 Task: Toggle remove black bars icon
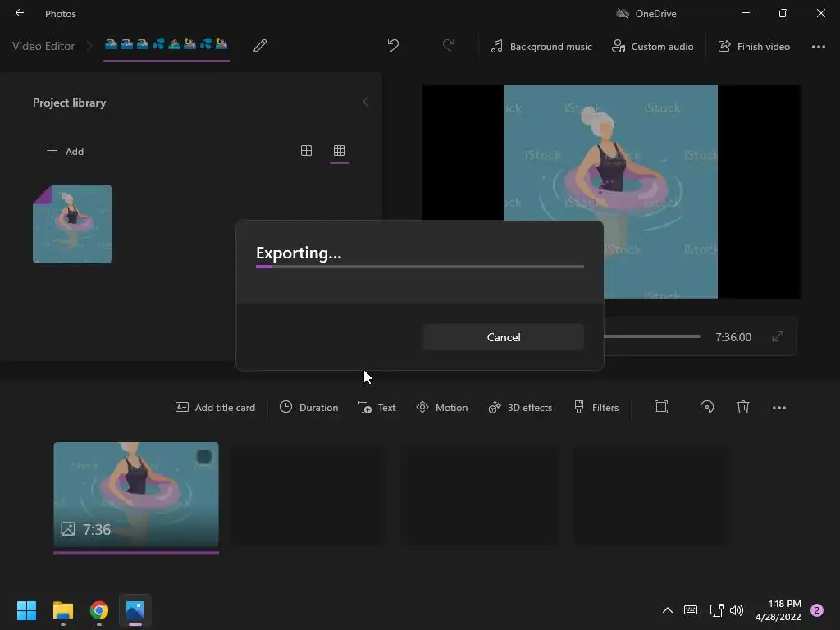tap(661, 407)
